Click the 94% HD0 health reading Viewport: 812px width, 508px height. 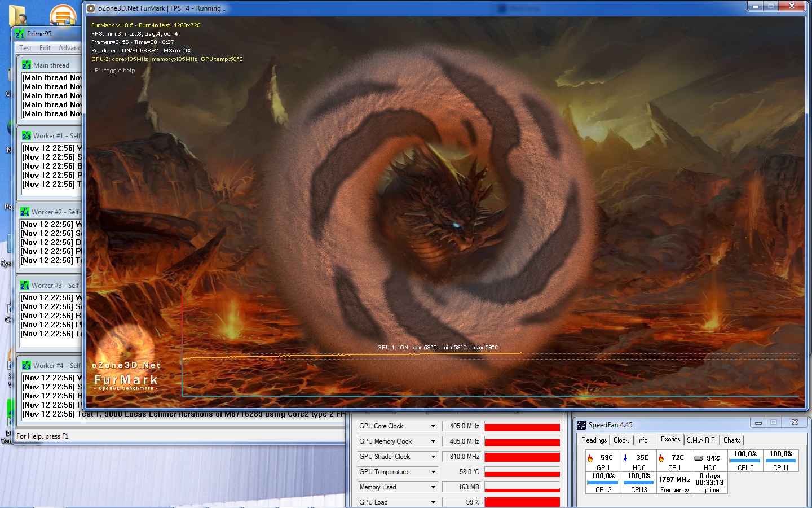tap(713, 458)
